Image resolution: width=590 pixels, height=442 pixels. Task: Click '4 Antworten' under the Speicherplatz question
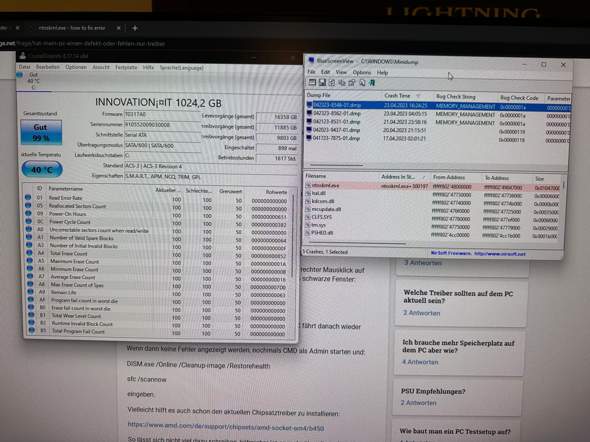click(420, 362)
